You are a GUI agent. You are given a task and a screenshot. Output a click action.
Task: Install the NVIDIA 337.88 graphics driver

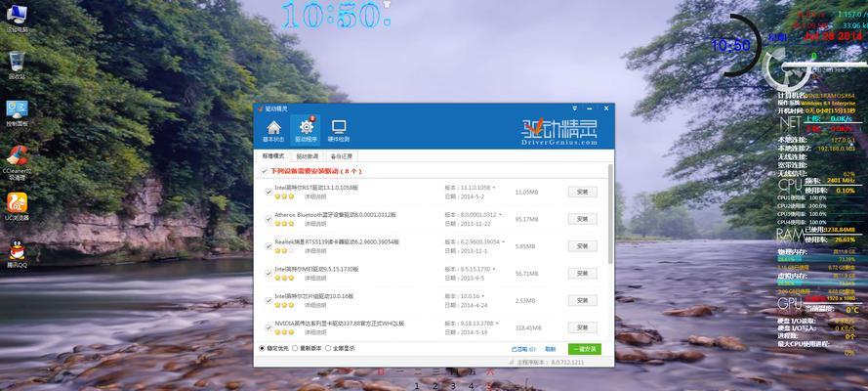click(x=582, y=327)
